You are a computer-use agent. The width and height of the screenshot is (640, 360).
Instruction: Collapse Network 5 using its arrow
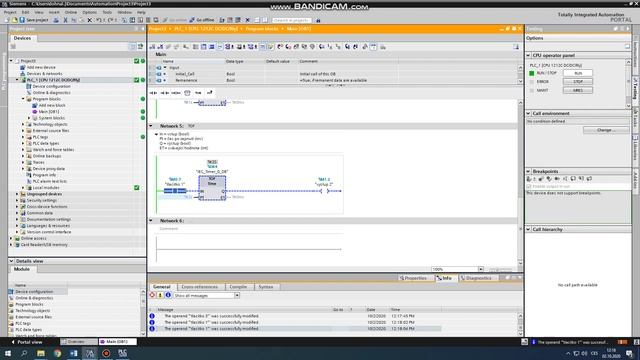151,126
